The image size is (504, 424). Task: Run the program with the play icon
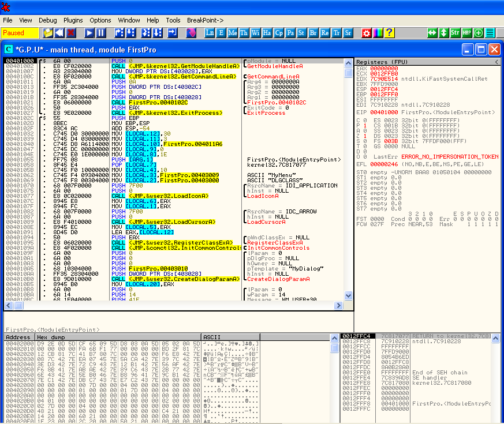89,33
